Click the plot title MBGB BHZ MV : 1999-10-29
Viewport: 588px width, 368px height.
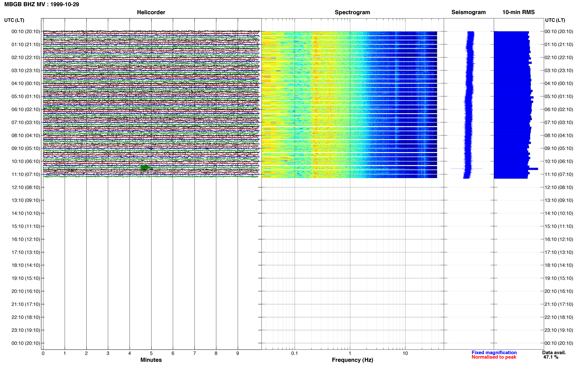pos(42,4)
